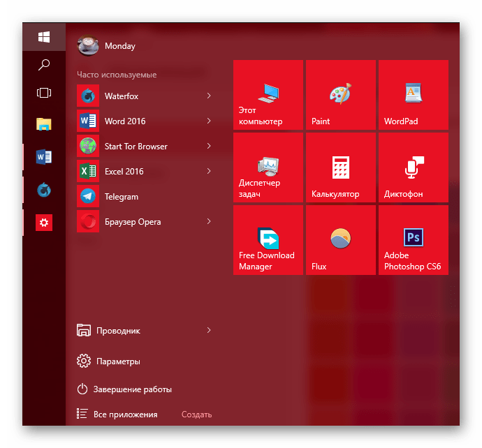Open the Этот компьютер tile

[268, 96]
